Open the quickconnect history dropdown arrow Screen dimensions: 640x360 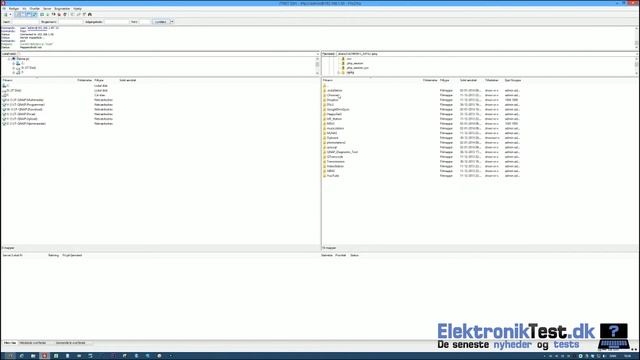point(172,22)
